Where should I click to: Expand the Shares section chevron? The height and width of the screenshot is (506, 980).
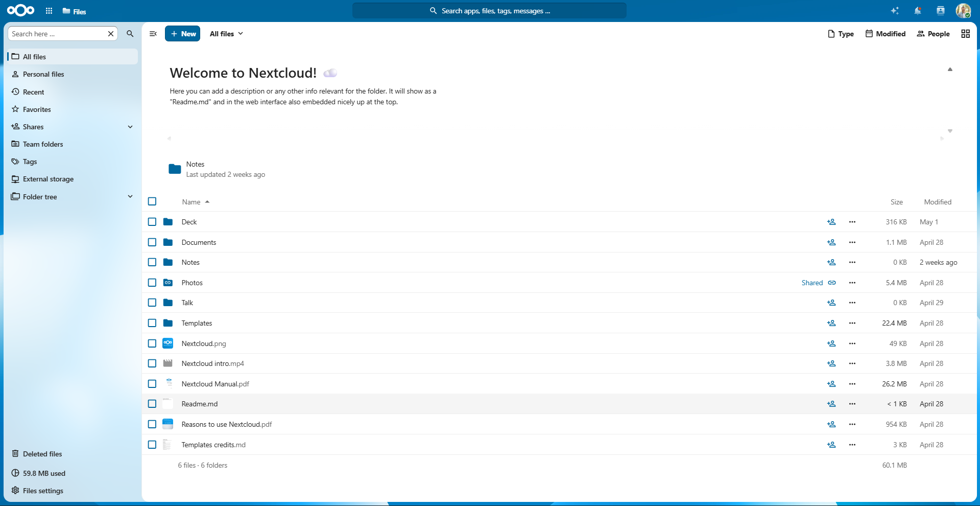pyautogui.click(x=130, y=127)
